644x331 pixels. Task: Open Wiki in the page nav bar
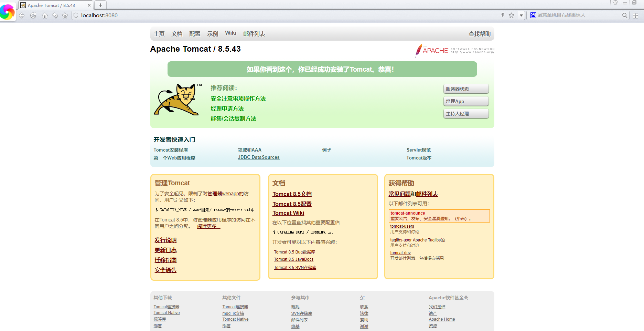click(230, 33)
